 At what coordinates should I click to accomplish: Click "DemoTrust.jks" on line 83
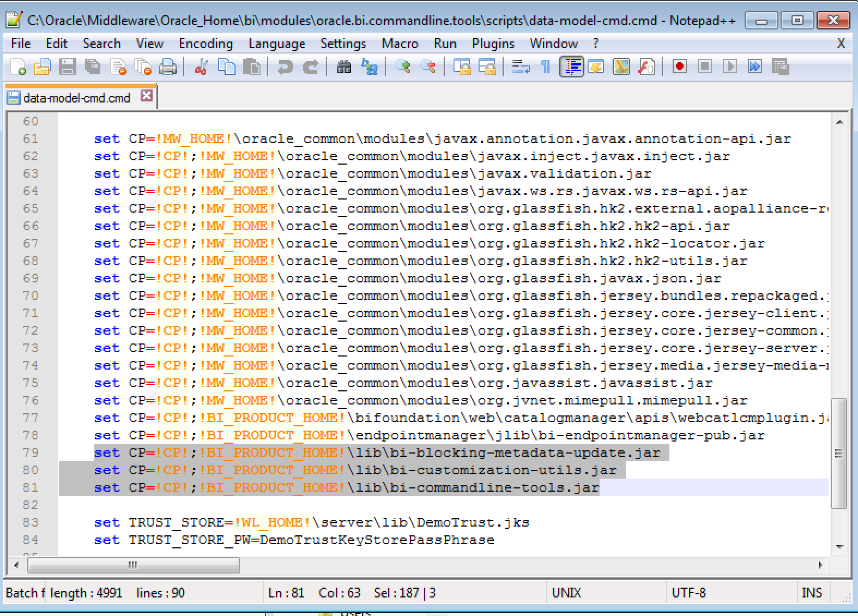tap(473, 522)
